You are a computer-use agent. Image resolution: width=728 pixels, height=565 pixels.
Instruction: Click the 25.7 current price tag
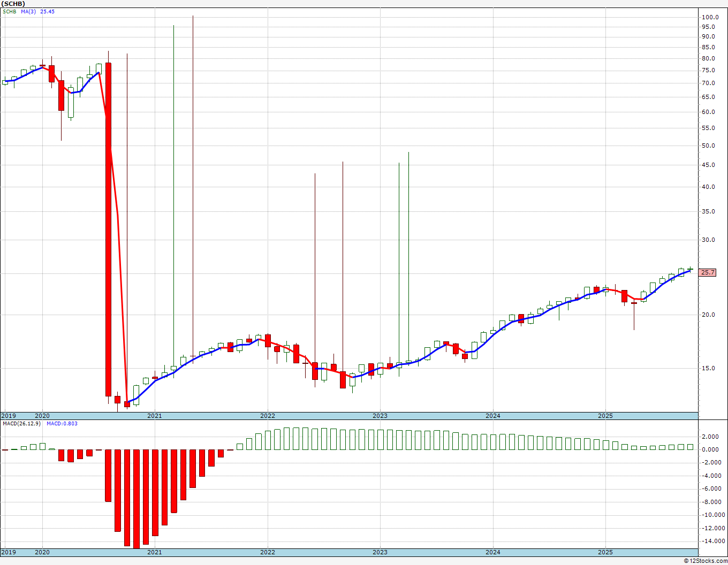point(707,272)
